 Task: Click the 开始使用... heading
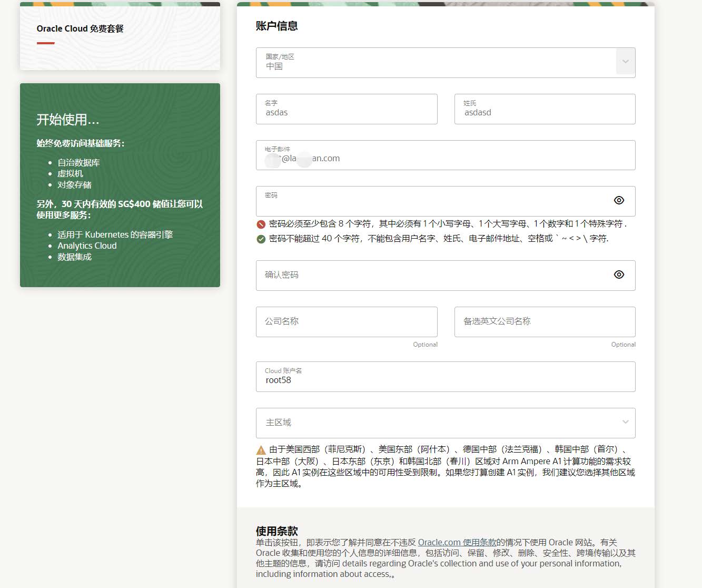point(68,120)
